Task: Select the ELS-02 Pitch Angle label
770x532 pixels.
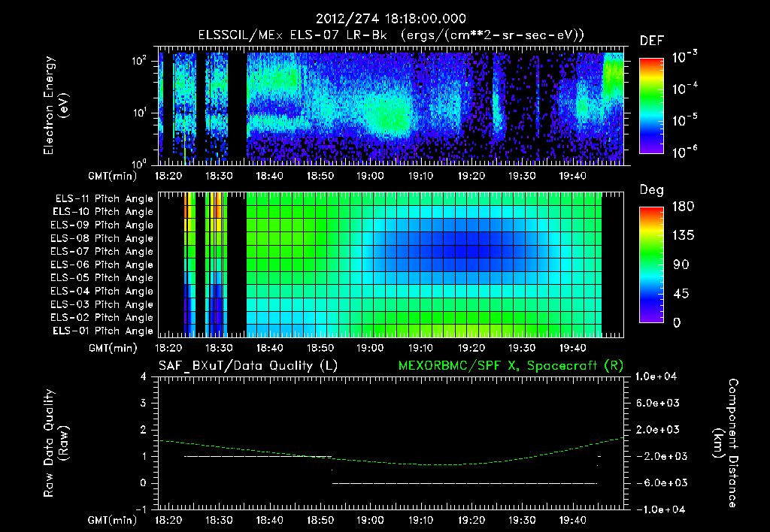Action: click(x=102, y=318)
